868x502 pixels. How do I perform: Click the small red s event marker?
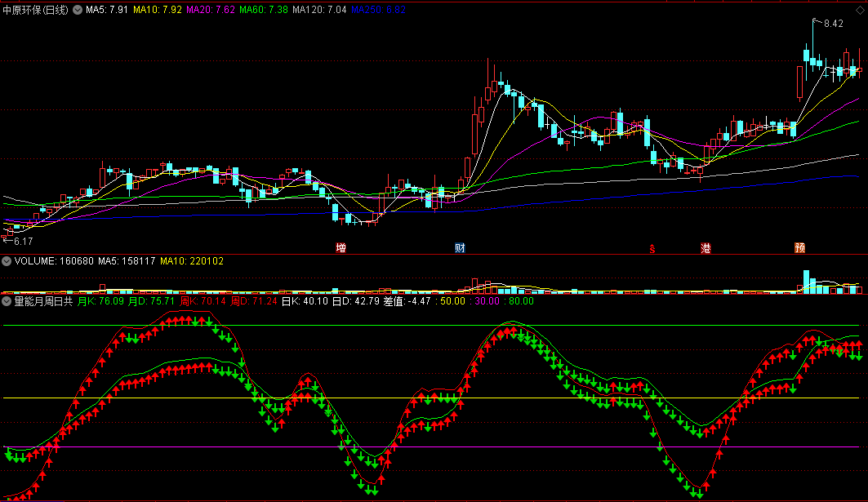(652, 249)
